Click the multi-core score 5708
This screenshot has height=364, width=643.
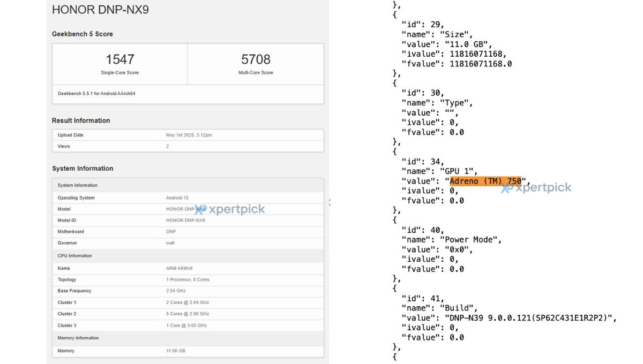(x=256, y=59)
